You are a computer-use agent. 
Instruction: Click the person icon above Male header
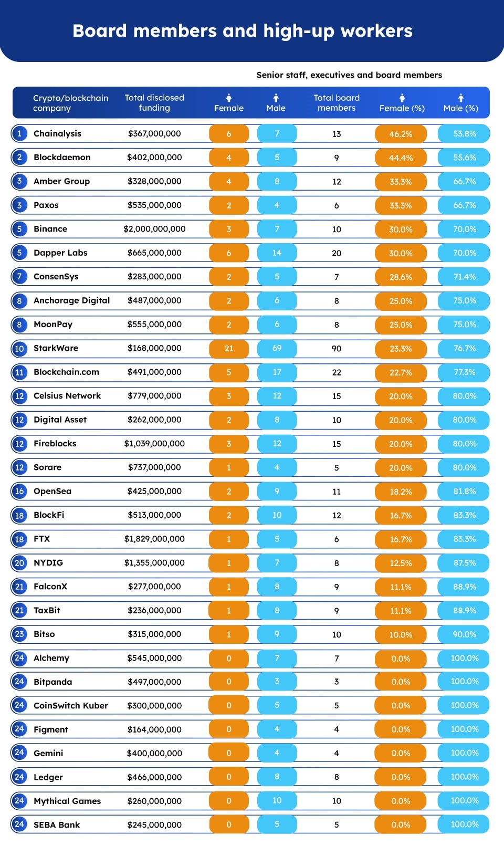276,98
